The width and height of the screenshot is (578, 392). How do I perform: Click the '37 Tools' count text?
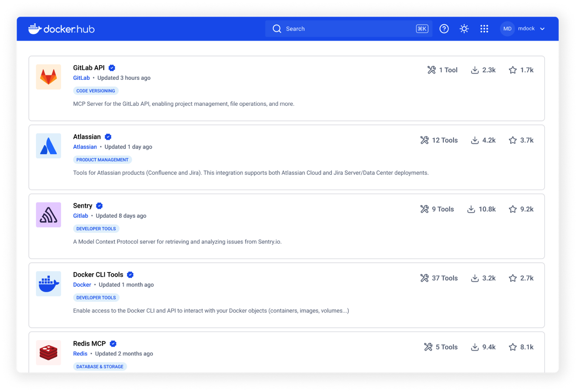pos(445,278)
